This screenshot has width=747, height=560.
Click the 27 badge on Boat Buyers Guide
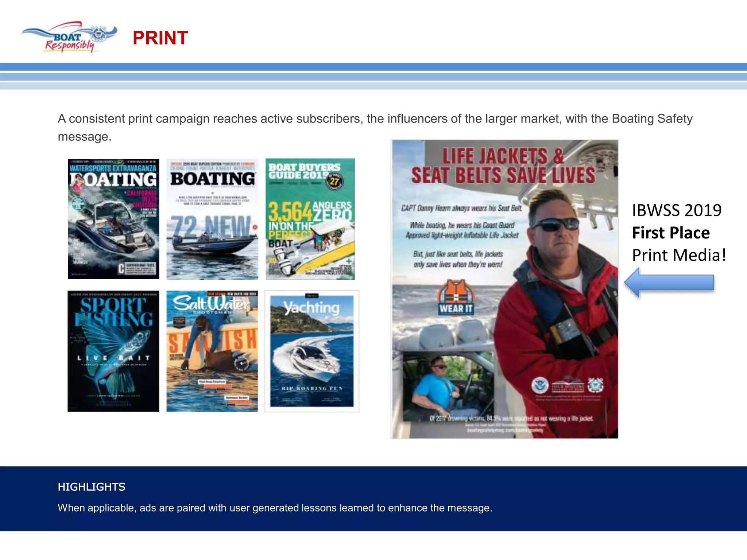click(x=334, y=181)
